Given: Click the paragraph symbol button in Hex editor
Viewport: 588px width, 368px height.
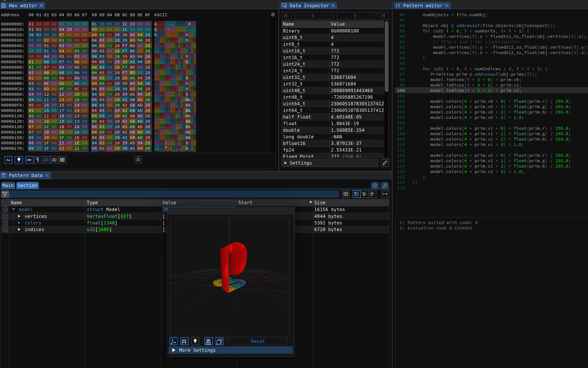Looking at the screenshot, I should pyautogui.click(x=38, y=160).
